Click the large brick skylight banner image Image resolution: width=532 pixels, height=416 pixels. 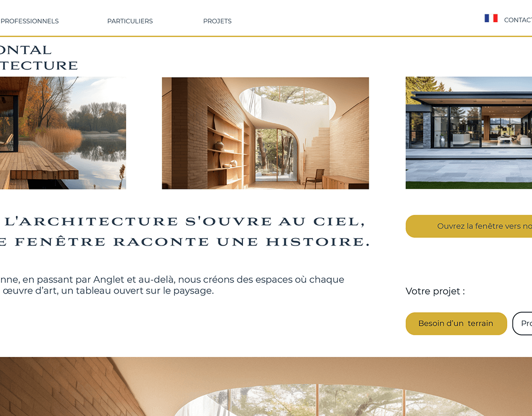(266, 386)
